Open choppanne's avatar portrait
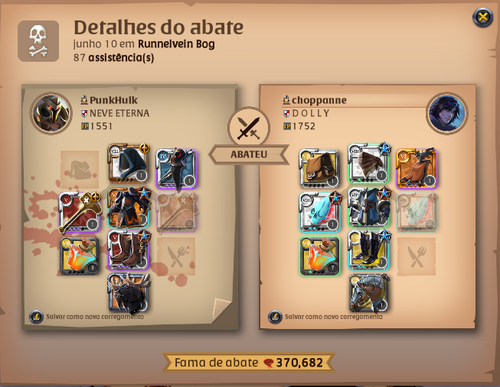 point(447,113)
